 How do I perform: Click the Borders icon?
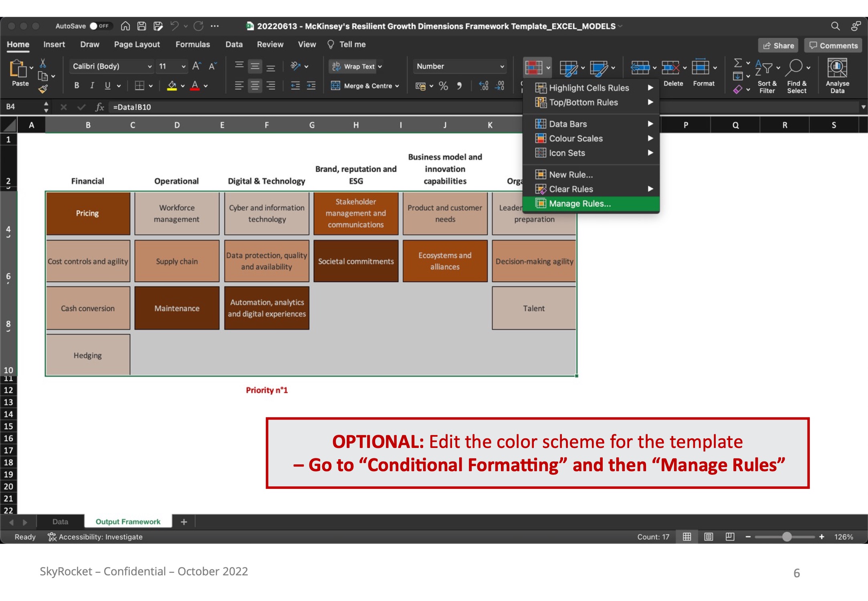[x=139, y=85]
